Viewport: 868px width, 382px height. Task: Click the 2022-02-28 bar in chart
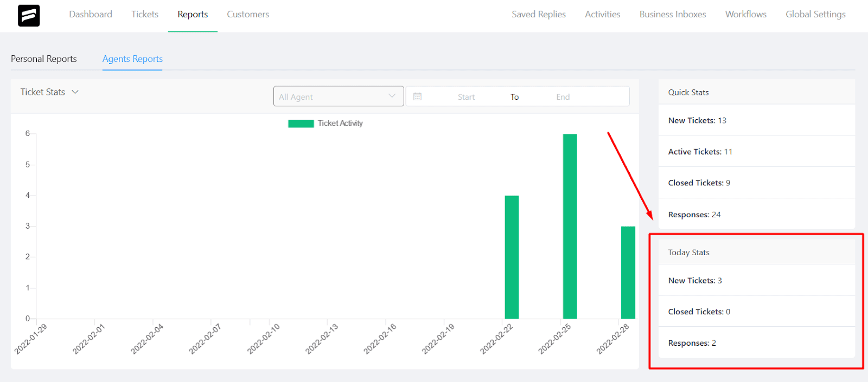point(628,273)
